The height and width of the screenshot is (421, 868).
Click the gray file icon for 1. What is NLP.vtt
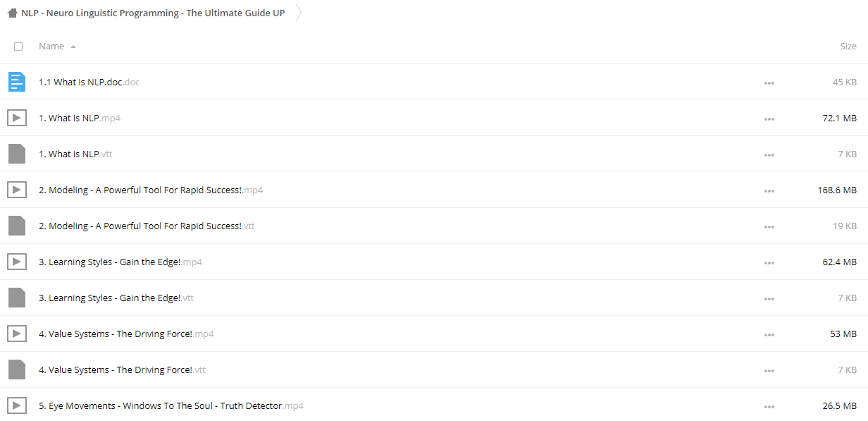click(17, 154)
